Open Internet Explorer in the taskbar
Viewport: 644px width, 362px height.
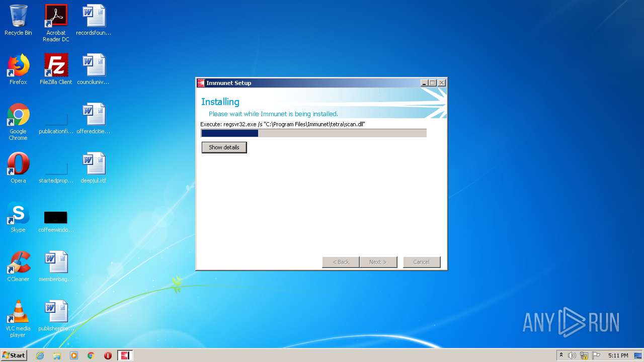coord(40,355)
